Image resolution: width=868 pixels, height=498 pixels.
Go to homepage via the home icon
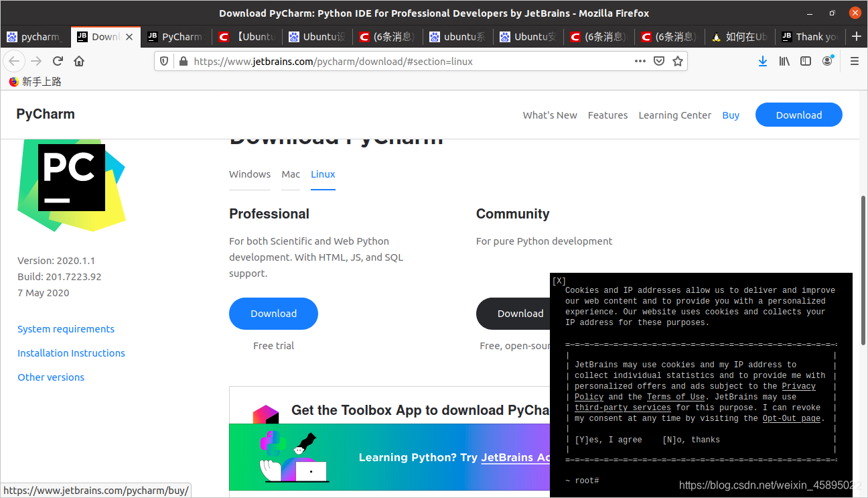tap(79, 60)
